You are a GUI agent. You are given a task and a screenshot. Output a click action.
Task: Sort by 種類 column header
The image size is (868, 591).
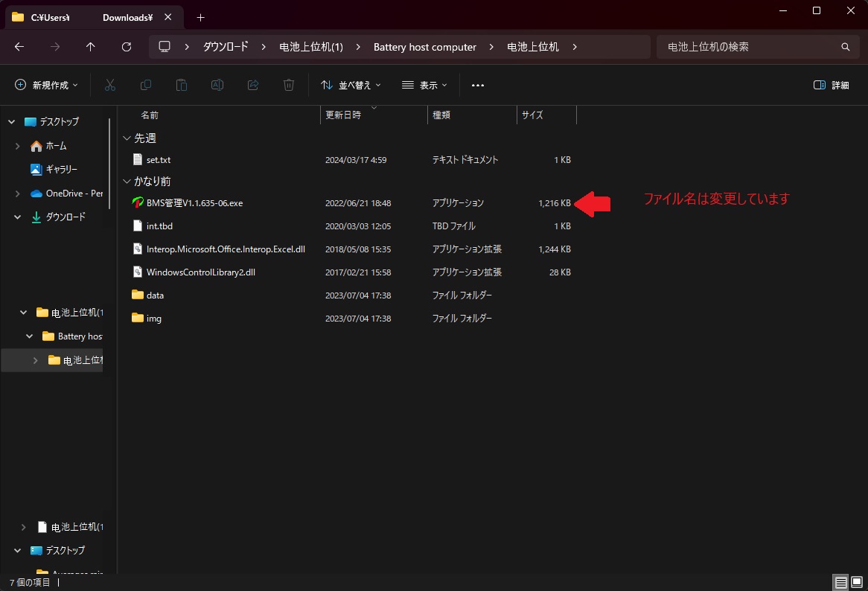[x=441, y=115]
